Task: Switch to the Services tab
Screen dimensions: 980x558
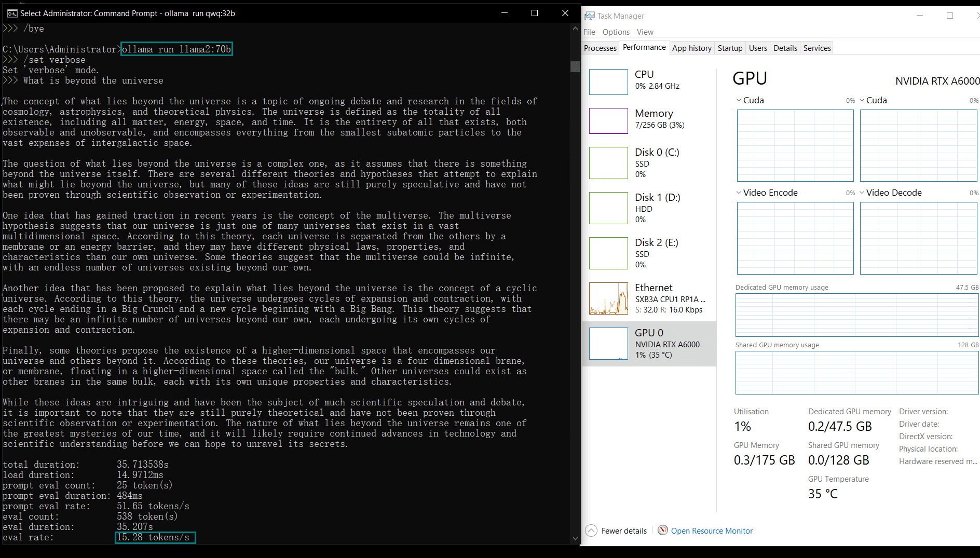Action: point(817,48)
